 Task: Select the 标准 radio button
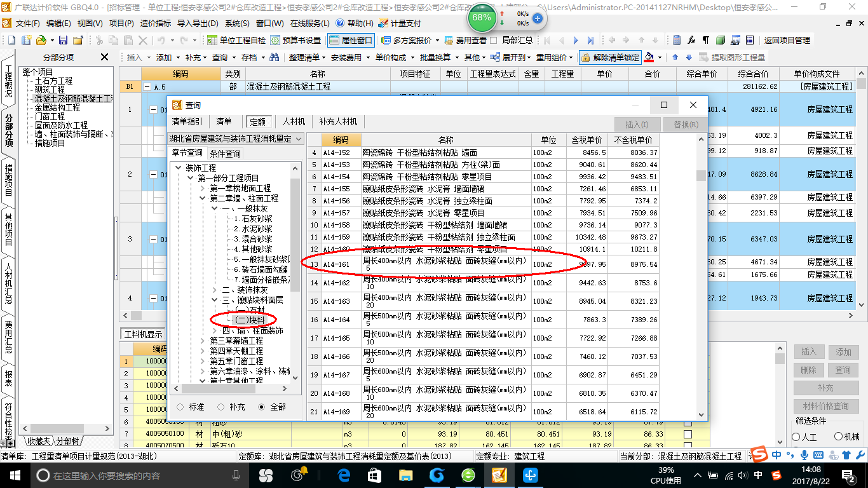click(180, 407)
